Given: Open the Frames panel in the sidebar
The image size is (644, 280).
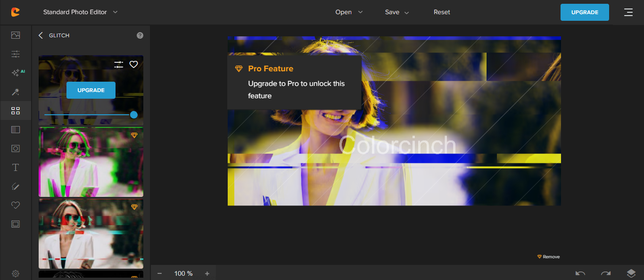Looking at the screenshot, I should [16, 224].
